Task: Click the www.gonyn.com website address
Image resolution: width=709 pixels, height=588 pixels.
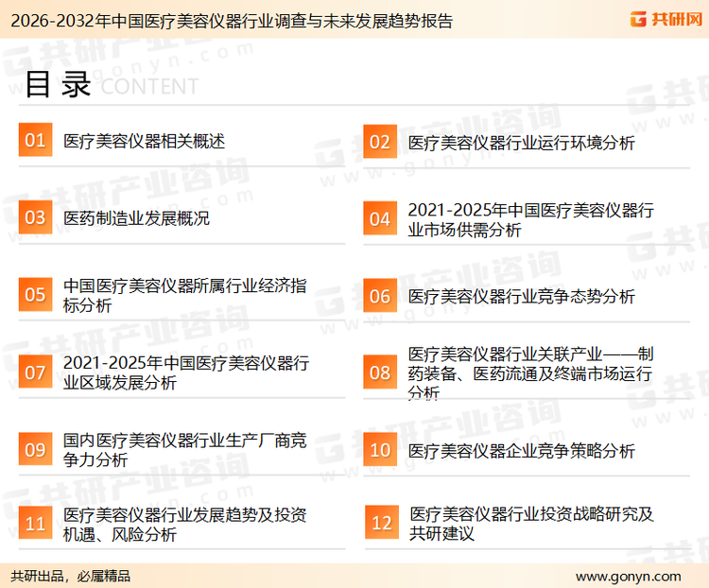Action: pyautogui.click(x=628, y=576)
